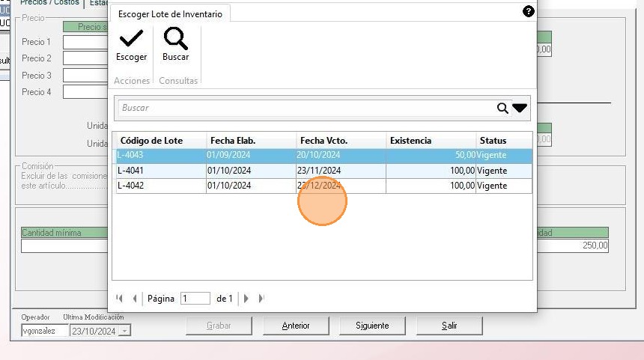Click the Escoger checkmark icon
This screenshot has width=644, height=360.
point(131,39)
